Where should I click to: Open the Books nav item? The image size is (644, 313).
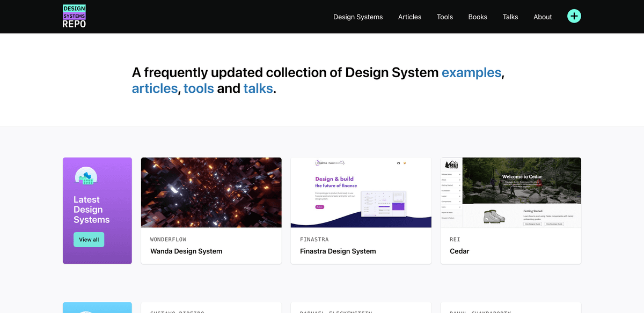pos(478,17)
